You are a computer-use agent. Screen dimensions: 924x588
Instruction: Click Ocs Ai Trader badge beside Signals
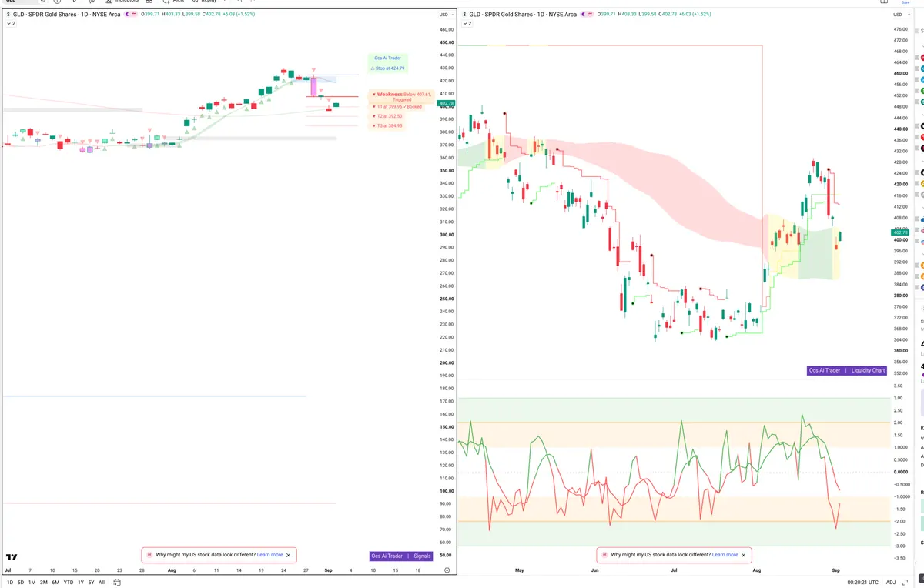pos(387,556)
